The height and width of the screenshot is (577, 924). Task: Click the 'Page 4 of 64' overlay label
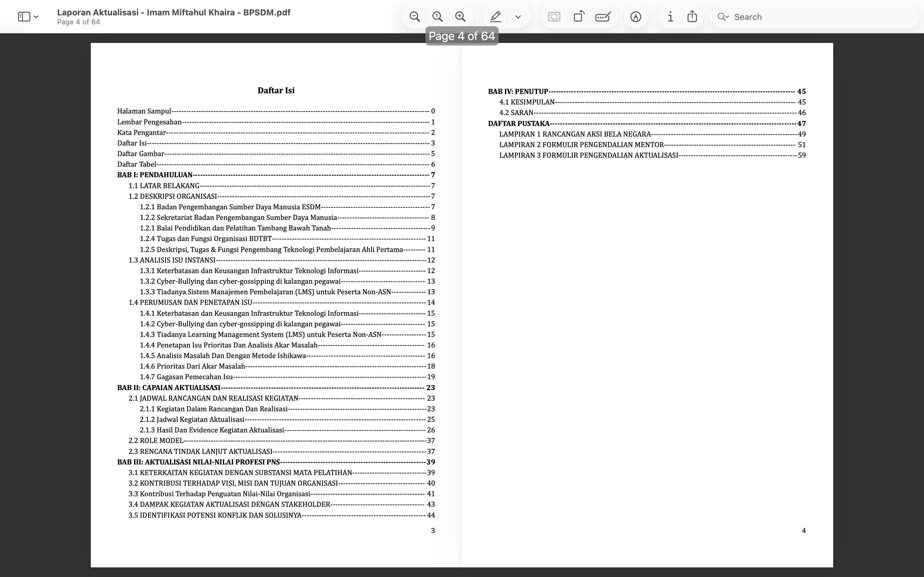point(462,36)
